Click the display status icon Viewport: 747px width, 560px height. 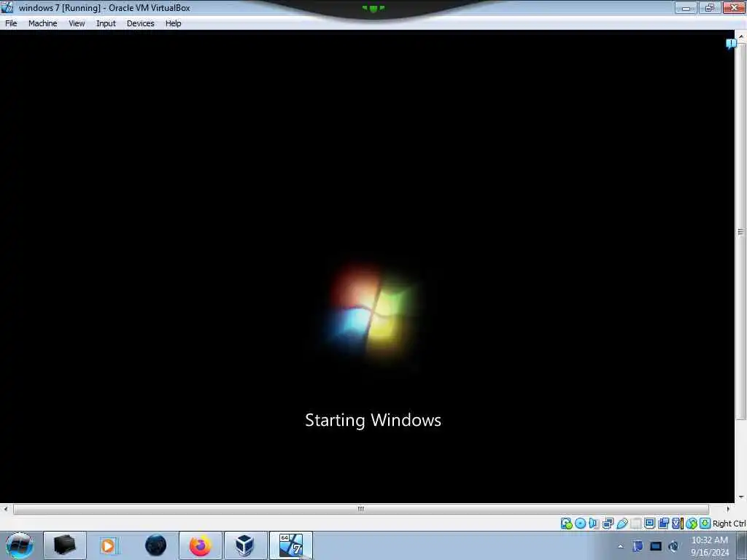[650, 523]
